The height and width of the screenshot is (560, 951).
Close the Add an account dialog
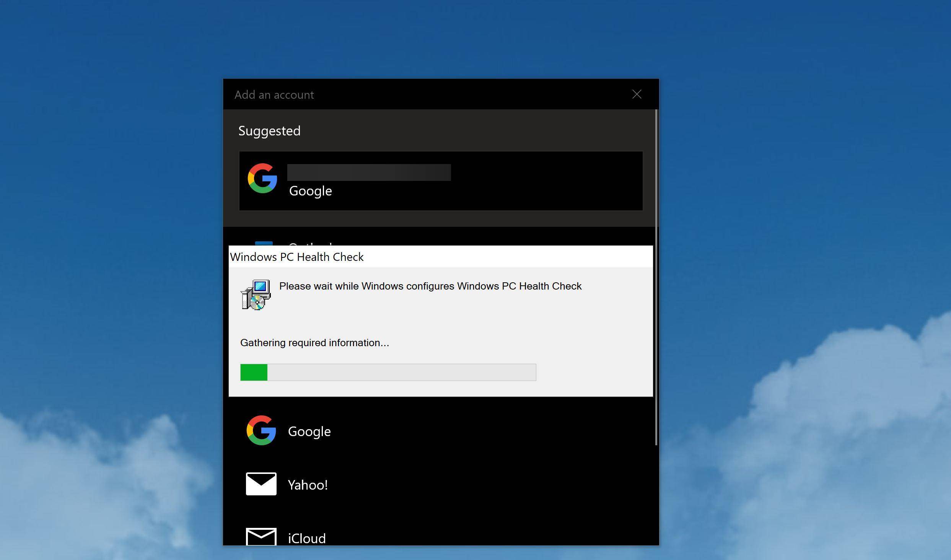click(637, 94)
